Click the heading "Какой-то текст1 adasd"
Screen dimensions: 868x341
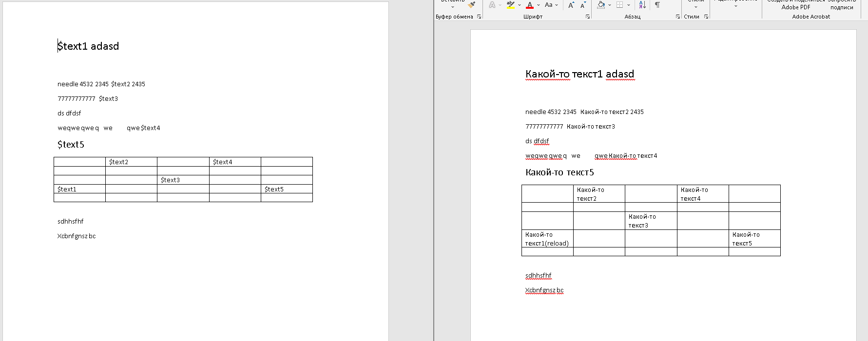tap(580, 74)
